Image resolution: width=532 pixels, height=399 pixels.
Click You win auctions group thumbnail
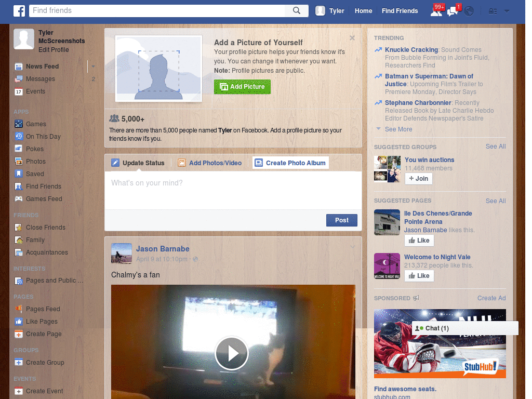(387, 169)
